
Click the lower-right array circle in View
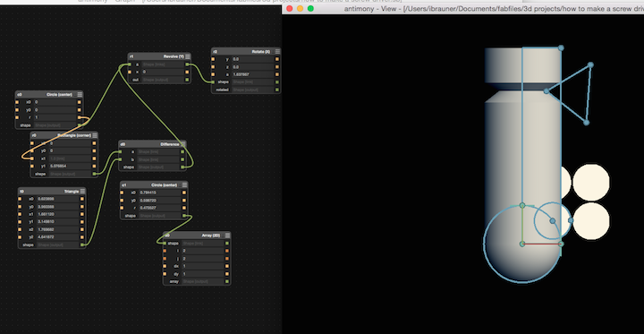pos(591,221)
